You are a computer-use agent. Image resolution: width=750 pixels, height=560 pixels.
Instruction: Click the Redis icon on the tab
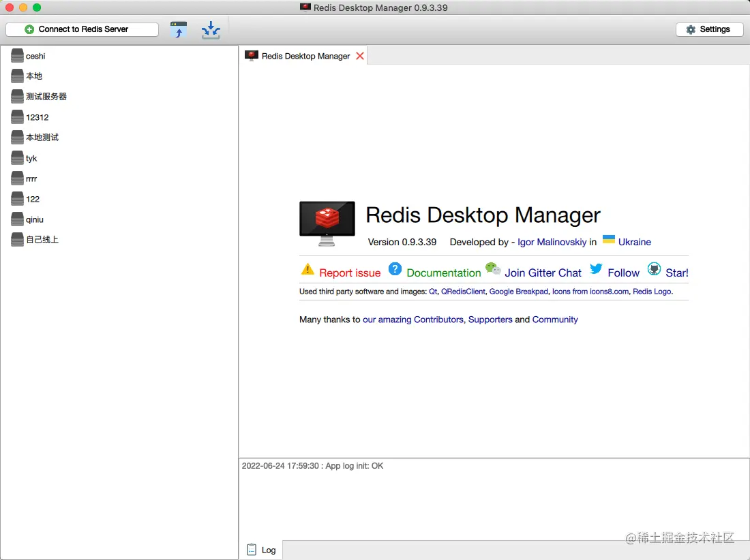tap(251, 56)
